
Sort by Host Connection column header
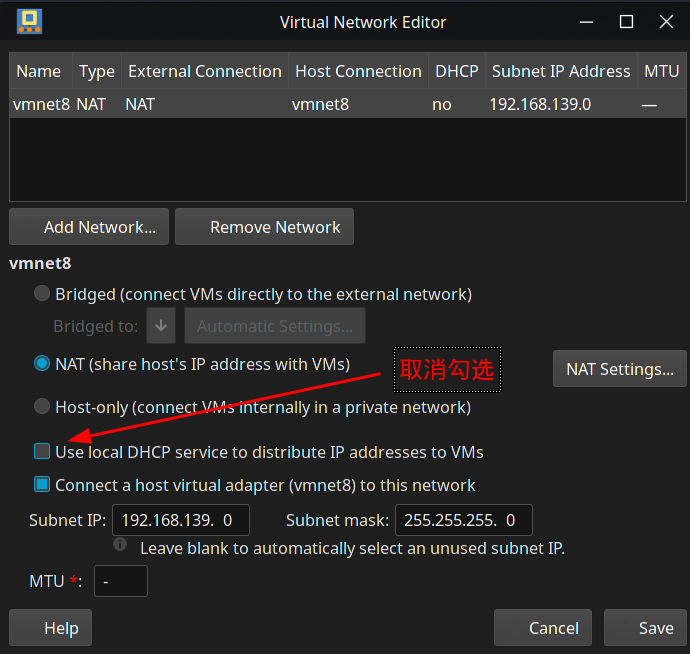(x=358, y=71)
